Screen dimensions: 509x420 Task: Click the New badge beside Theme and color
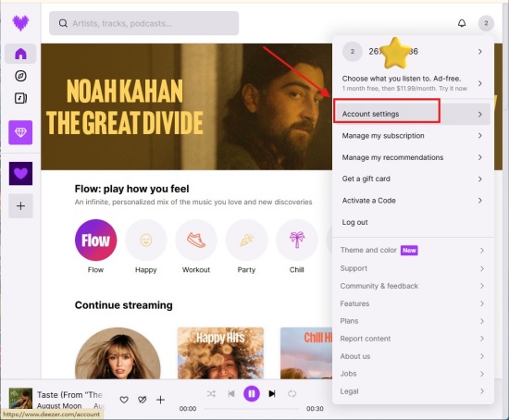coord(409,251)
